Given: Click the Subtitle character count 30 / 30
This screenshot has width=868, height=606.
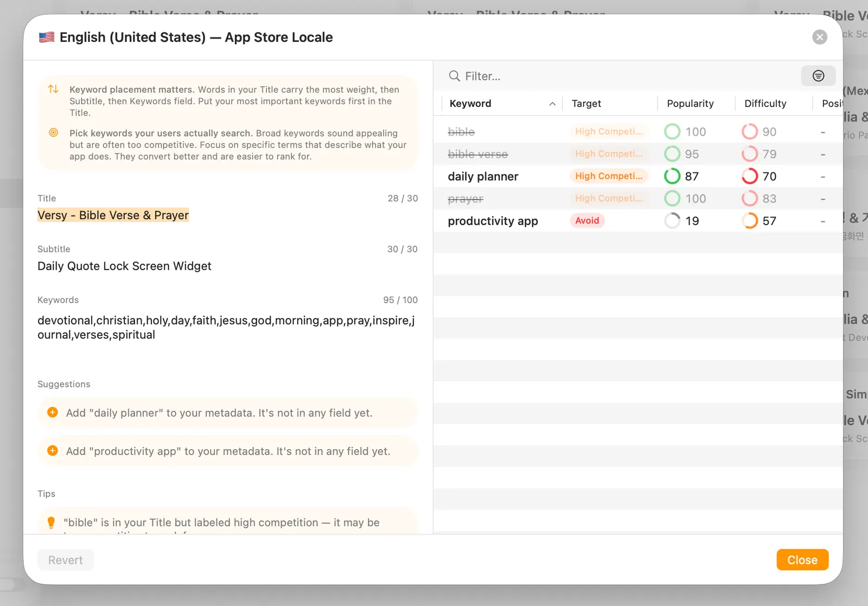Looking at the screenshot, I should click(403, 249).
